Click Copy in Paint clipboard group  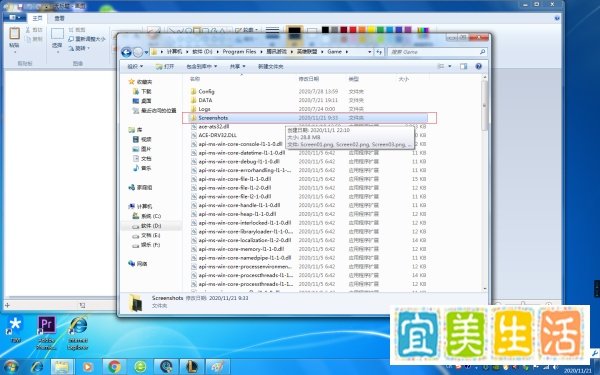(34, 39)
